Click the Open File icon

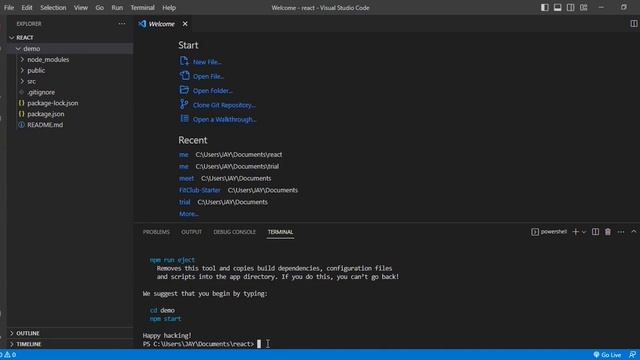click(184, 76)
